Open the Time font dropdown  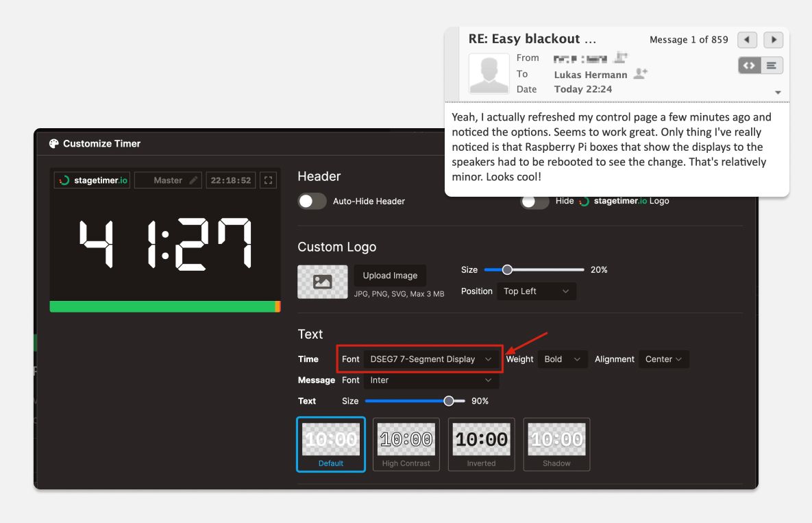pyautogui.click(x=430, y=359)
